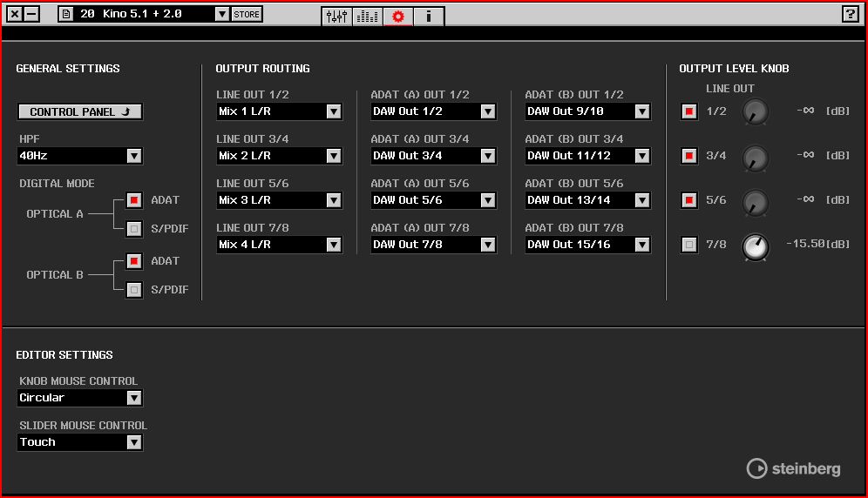Open the information tab icon

(x=429, y=16)
